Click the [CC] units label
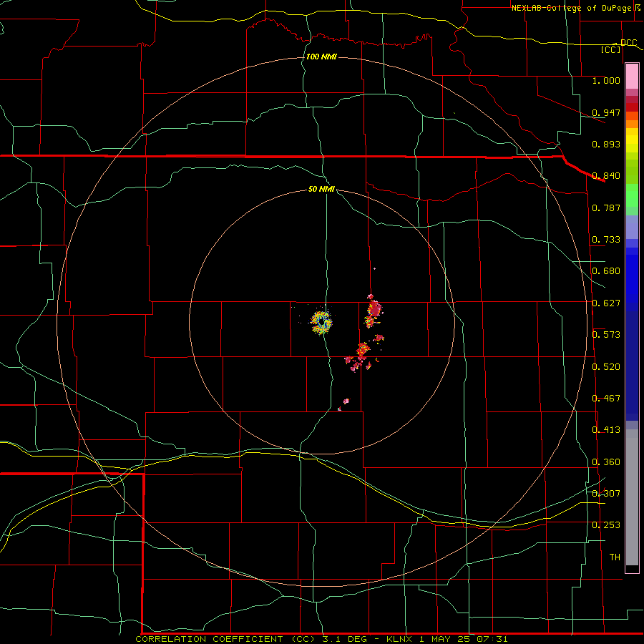Image resolution: width=644 pixels, height=644 pixels. pyautogui.click(x=611, y=49)
